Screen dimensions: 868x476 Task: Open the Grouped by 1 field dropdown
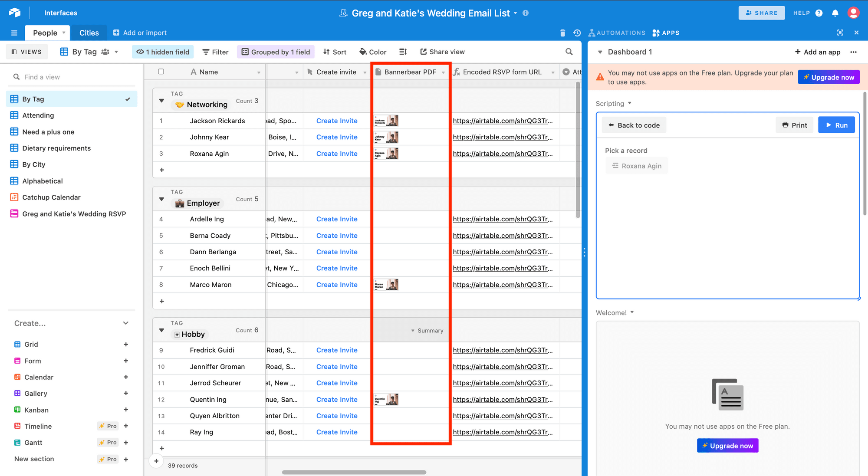(276, 52)
